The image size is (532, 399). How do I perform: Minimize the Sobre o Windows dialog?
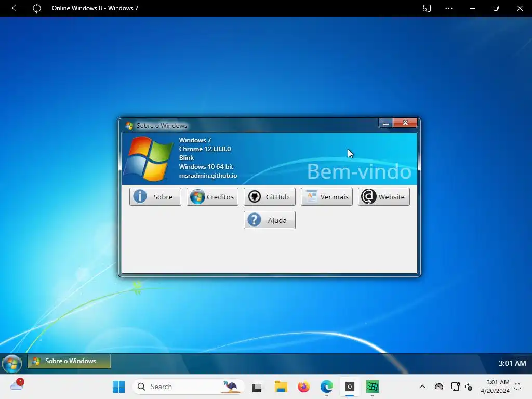pyautogui.click(x=386, y=123)
